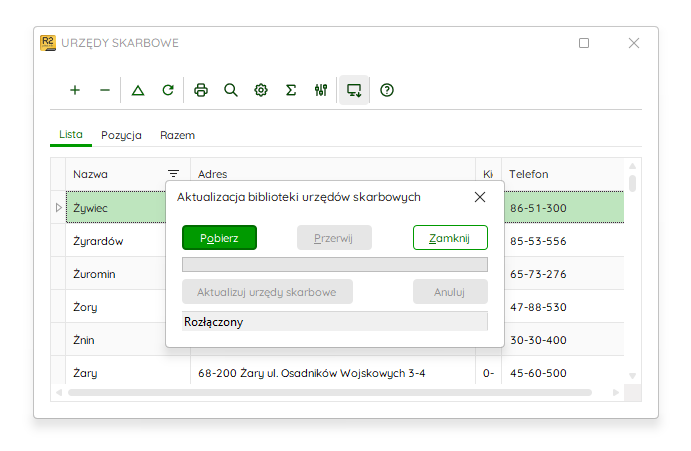
Task: Click phone number 86-51-300
Action: click(x=538, y=208)
